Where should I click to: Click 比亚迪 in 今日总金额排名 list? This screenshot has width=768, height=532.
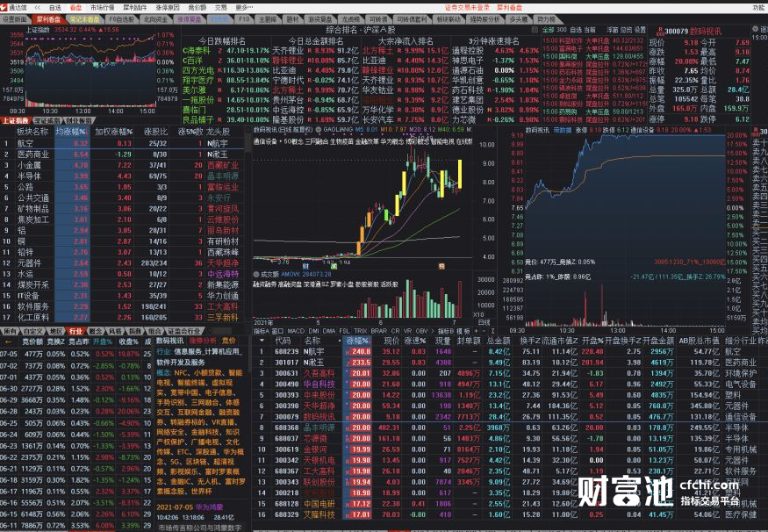pyautogui.click(x=283, y=70)
